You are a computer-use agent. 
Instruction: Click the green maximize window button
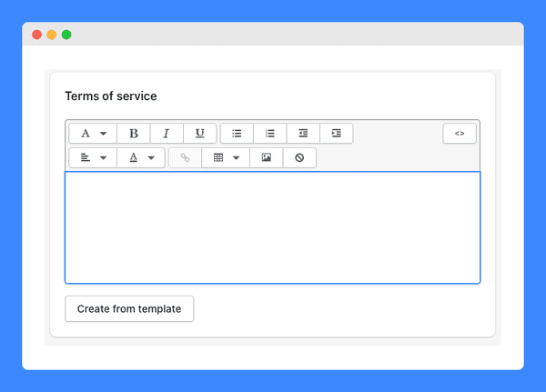pyautogui.click(x=66, y=35)
